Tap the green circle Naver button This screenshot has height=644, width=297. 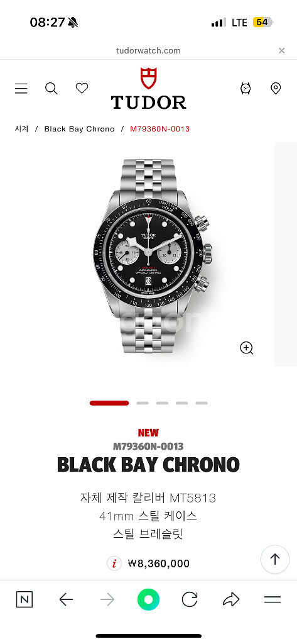click(148, 600)
